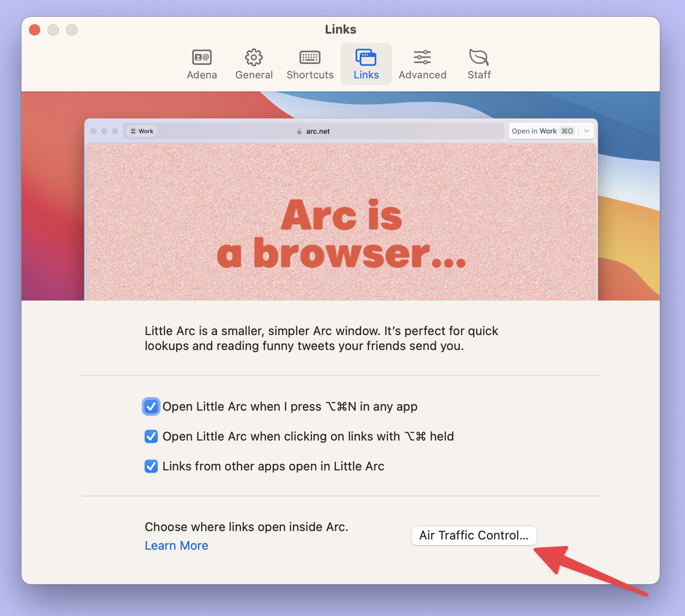Open the Shortcuts keyboard tab

point(310,64)
